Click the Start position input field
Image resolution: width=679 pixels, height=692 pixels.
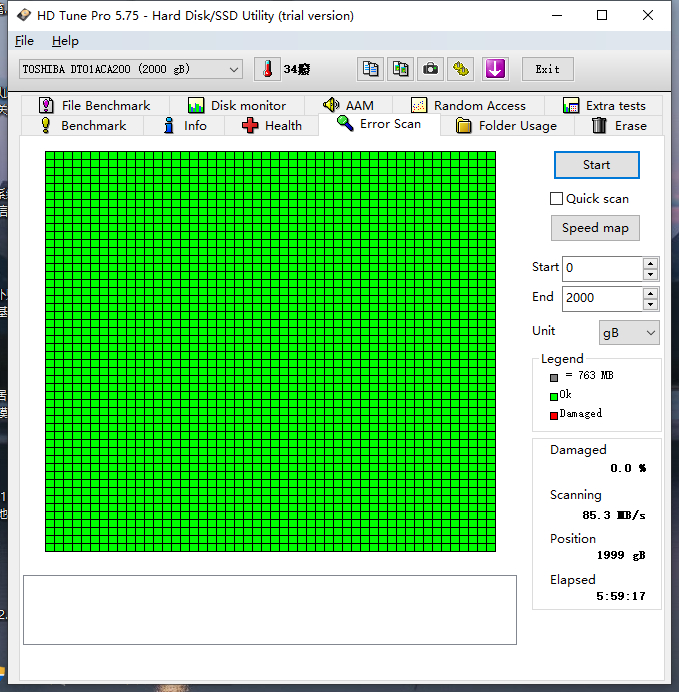click(x=602, y=268)
